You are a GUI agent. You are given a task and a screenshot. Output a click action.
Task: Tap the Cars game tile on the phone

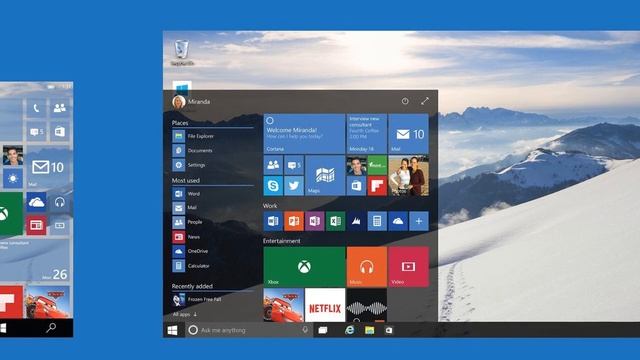click(48, 302)
